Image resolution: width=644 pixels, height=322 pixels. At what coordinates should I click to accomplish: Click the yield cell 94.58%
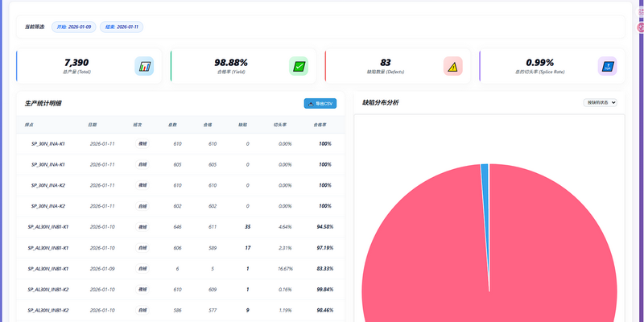(325, 227)
